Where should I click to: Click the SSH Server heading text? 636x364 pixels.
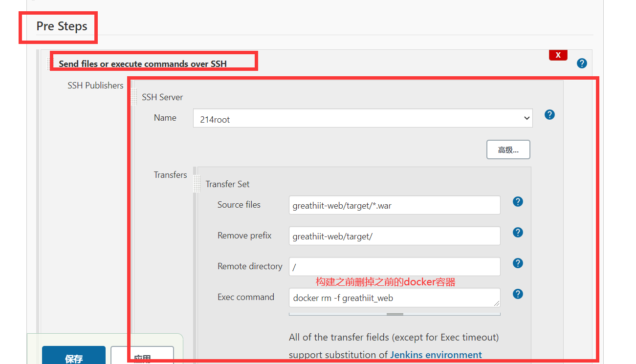tap(162, 97)
